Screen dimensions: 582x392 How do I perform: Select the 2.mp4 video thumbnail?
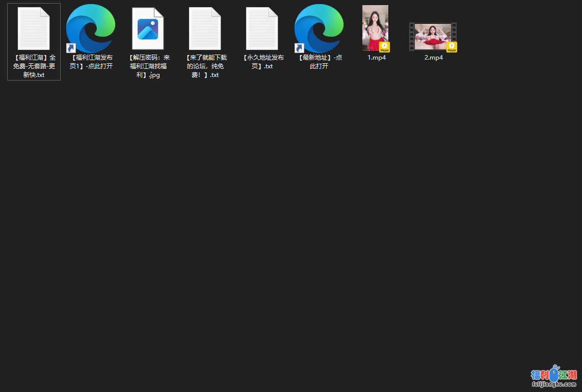tap(433, 37)
